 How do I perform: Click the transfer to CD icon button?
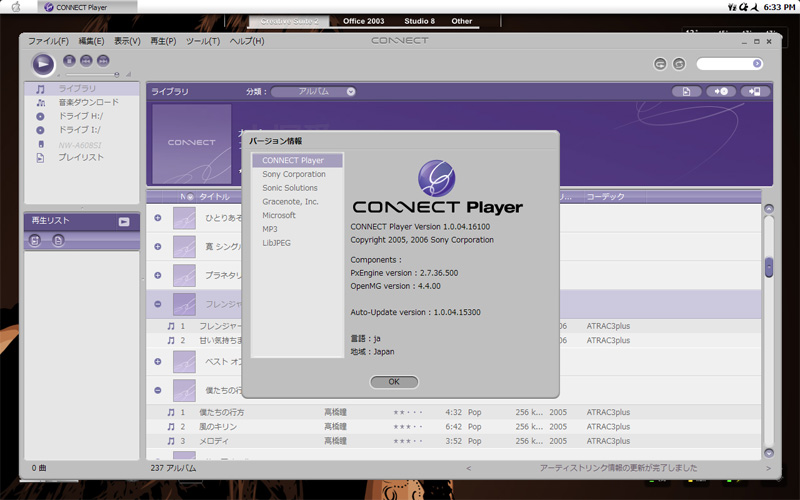[721, 92]
